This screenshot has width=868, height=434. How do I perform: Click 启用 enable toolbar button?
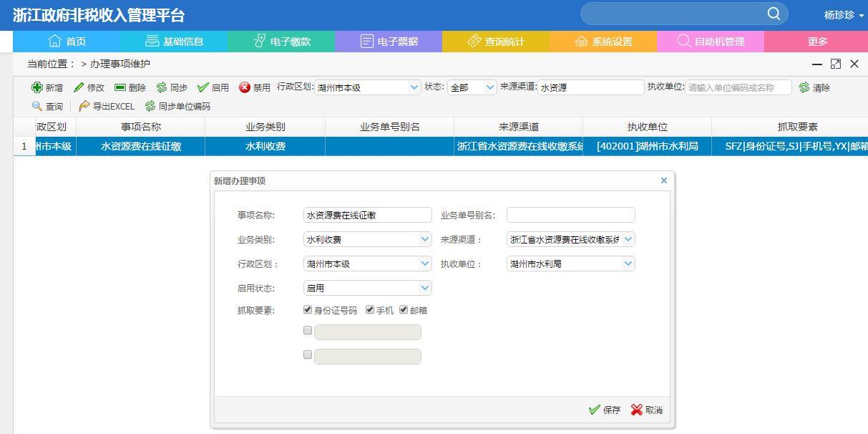point(213,87)
